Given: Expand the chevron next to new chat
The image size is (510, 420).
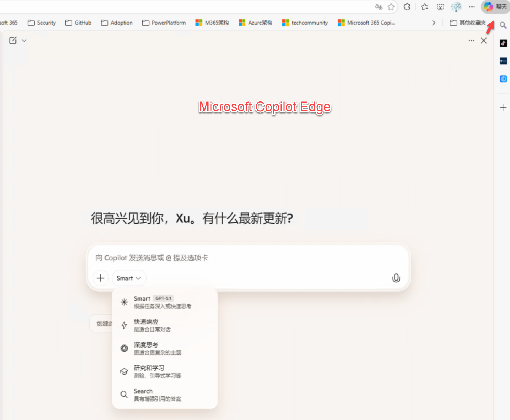Looking at the screenshot, I should [24, 41].
